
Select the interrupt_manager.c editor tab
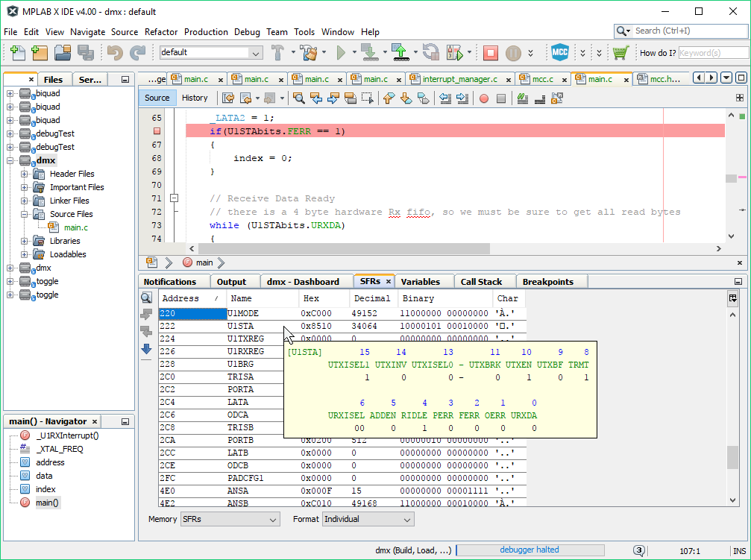click(459, 79)
